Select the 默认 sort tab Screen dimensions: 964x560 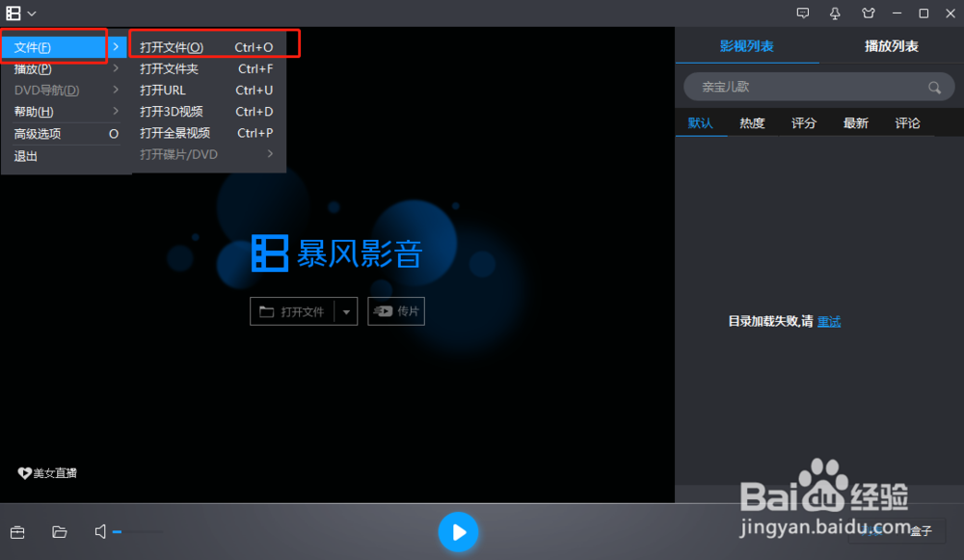pos(700,123)
